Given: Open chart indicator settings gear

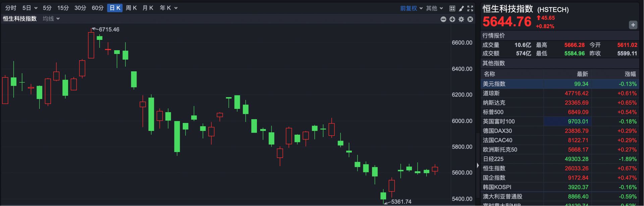Looking at the screenshot, I should pos(461,19).
